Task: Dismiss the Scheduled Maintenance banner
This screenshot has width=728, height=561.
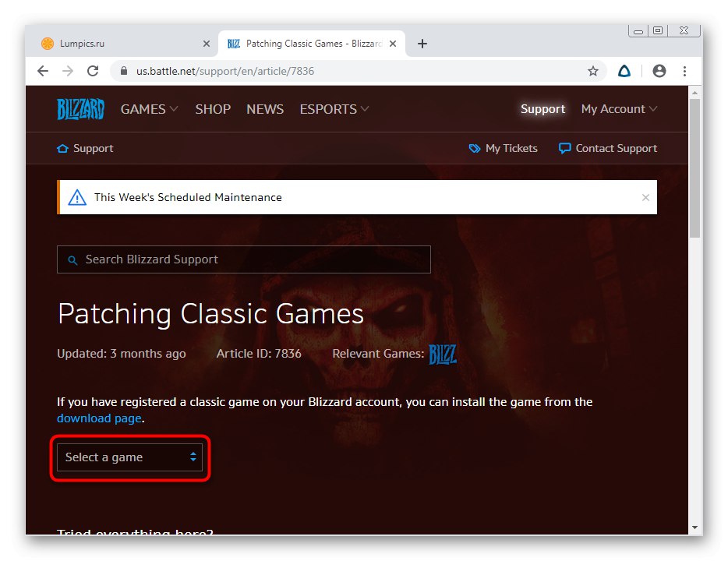Action: (x=645, y=198)
